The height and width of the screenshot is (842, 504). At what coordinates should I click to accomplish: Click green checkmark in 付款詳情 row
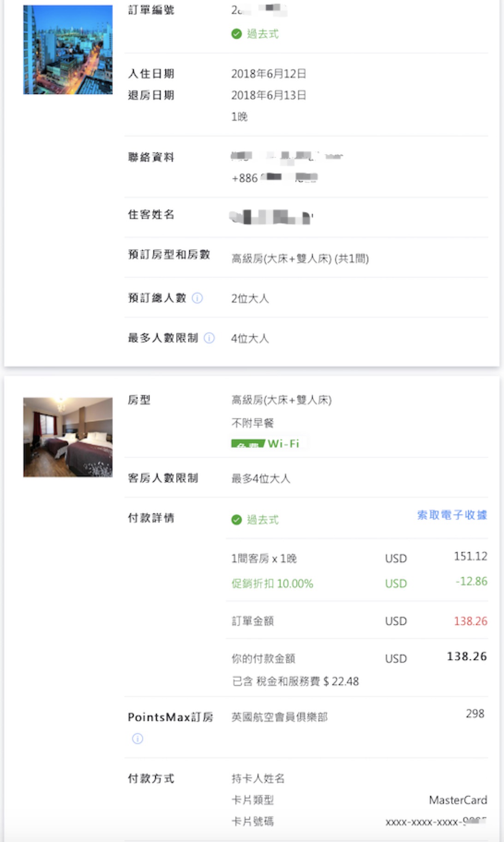pyautogui.click(x=236, y=520)
